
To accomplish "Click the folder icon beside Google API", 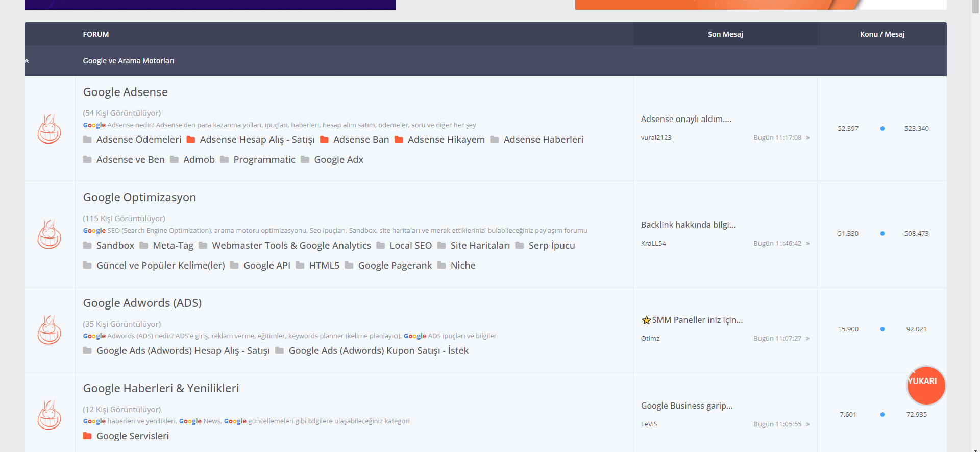I will pos(234,265).
